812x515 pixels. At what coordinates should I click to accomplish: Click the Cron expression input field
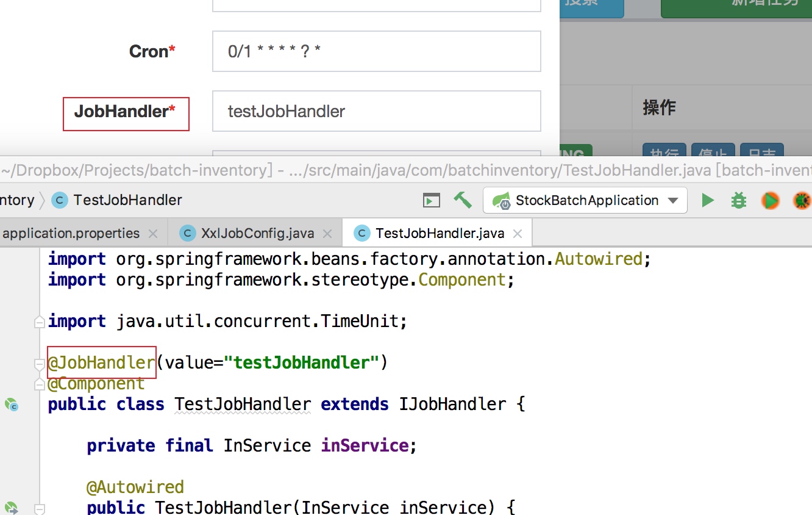[x=377, y=51]
